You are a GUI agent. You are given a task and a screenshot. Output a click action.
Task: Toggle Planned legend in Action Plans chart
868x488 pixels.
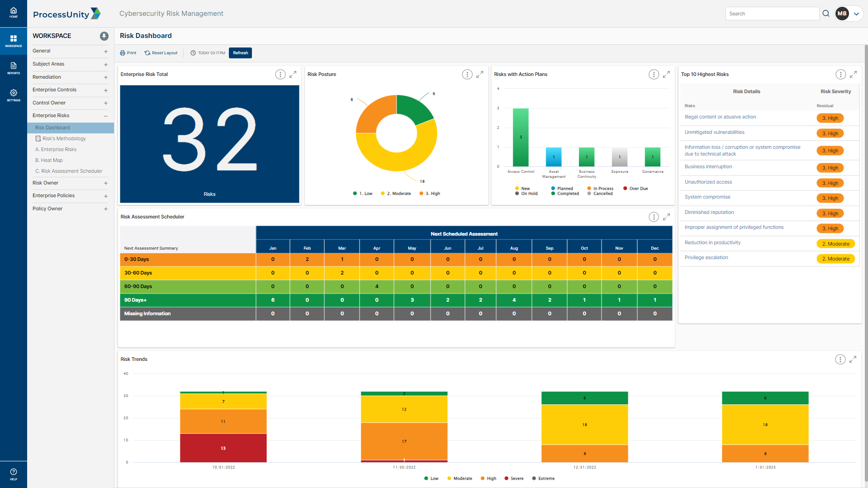coord(562,189)
